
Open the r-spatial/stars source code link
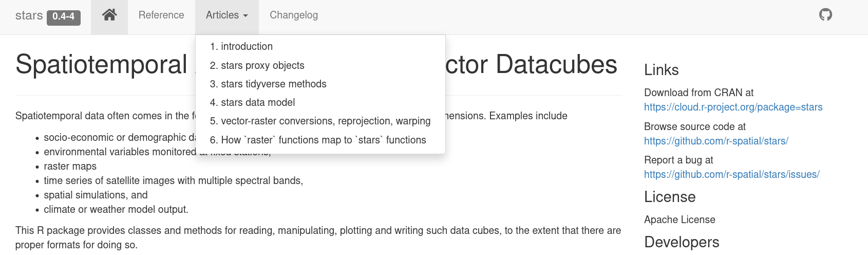coord(716,141)
